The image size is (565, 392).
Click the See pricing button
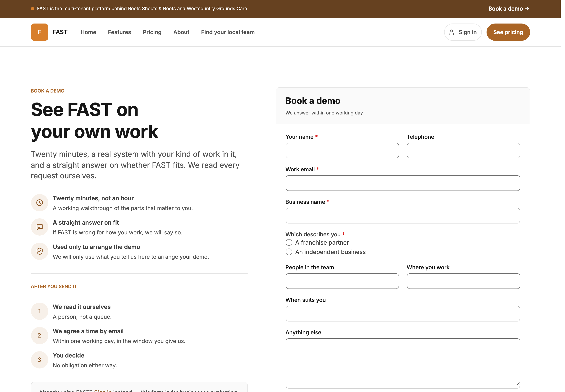click(508, 32)
